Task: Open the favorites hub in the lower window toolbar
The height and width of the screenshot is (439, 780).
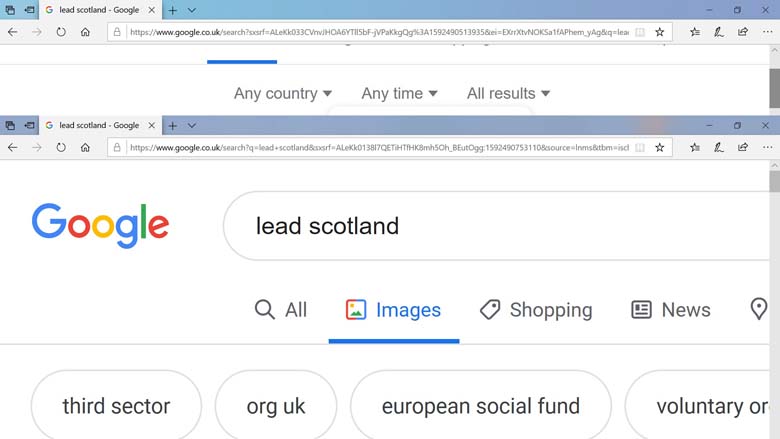Action: [x=695, y=147]
